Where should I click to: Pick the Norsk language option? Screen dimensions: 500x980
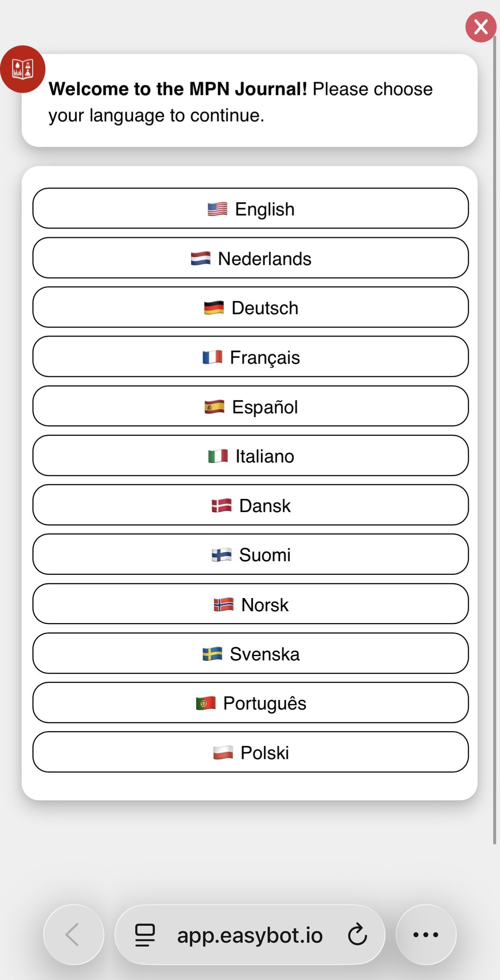click(251, 604)
